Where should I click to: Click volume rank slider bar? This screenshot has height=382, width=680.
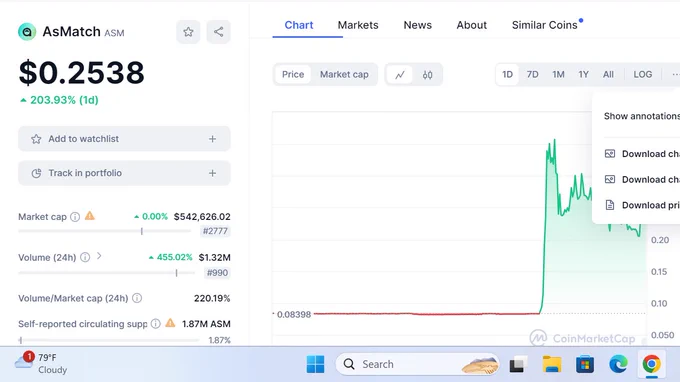[106, 273]
